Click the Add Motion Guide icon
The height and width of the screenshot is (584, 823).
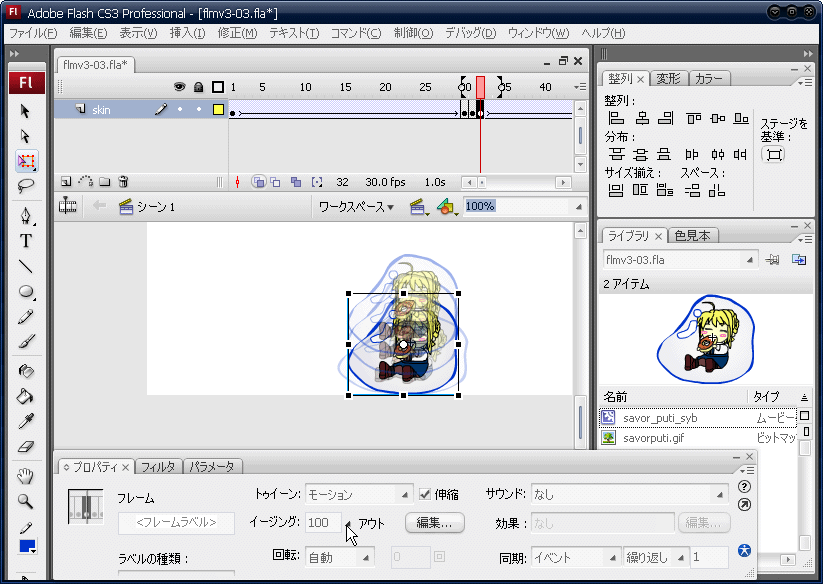coord(86,182)
